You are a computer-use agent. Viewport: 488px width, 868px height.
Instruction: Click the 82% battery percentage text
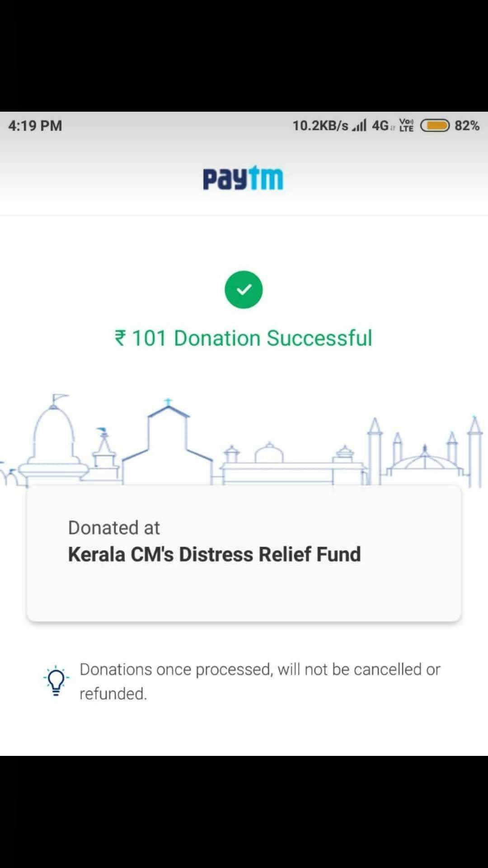pyautogui.click(x=467, y=125)
